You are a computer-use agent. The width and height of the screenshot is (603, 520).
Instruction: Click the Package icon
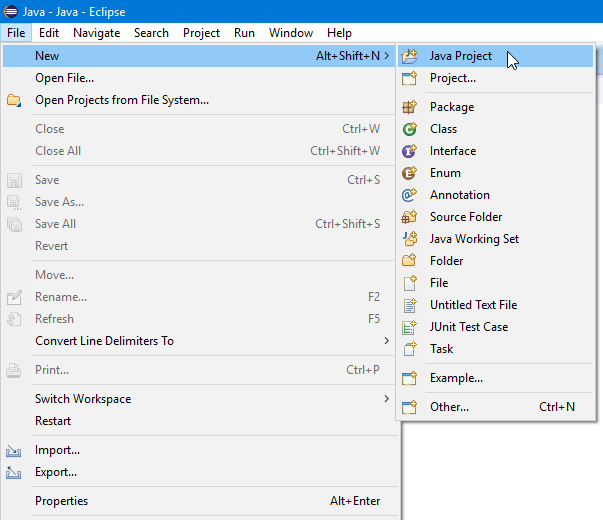pos(409,107)
